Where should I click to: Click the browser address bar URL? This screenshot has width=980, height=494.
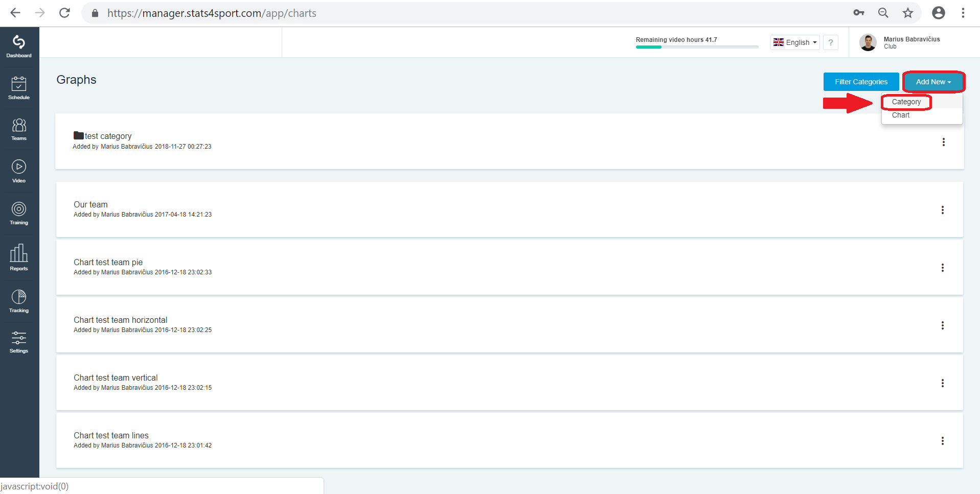(x=212, y=13)
